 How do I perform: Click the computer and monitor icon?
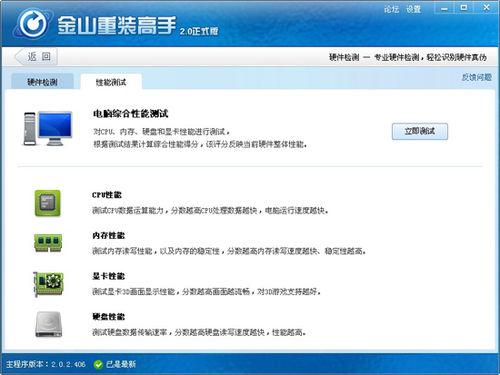coord(48,128)
